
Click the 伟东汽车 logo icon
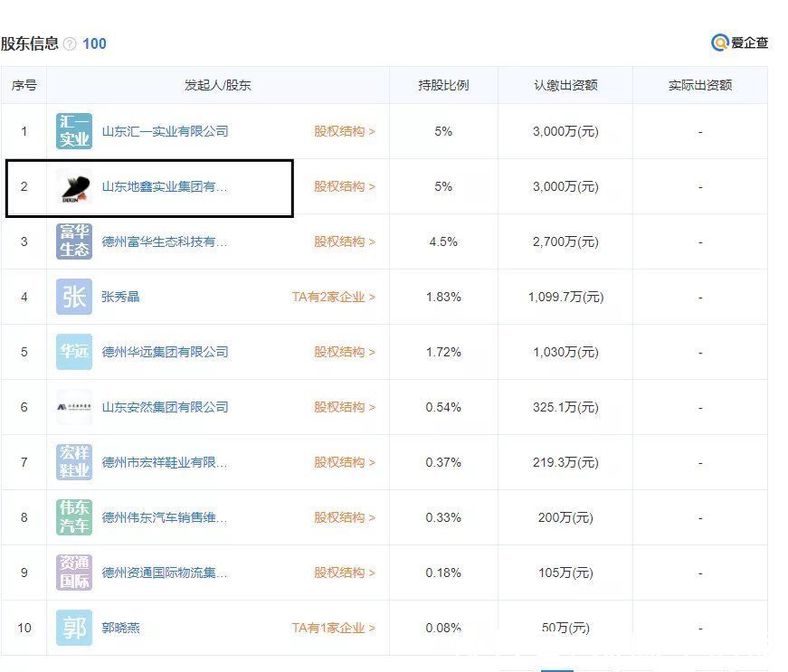[73, 517]
